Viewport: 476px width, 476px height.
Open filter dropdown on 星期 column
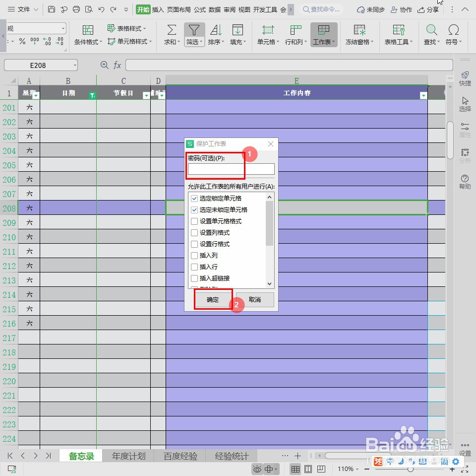point(36,95)
